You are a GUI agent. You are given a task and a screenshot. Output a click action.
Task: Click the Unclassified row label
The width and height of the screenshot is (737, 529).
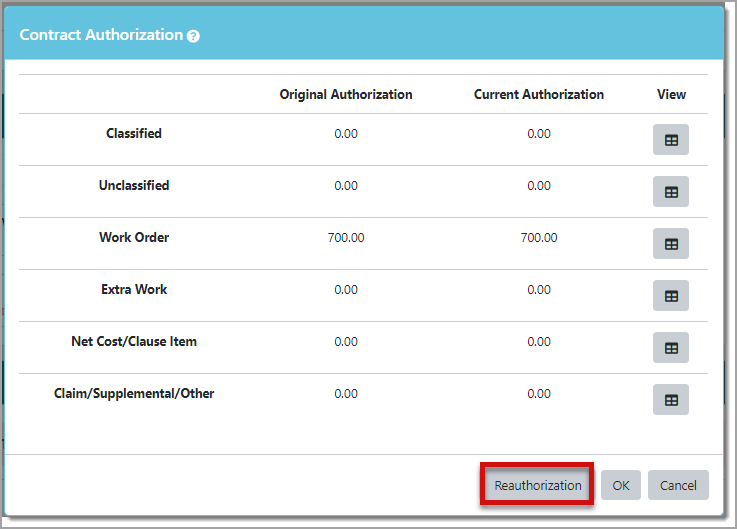(134, 186)
